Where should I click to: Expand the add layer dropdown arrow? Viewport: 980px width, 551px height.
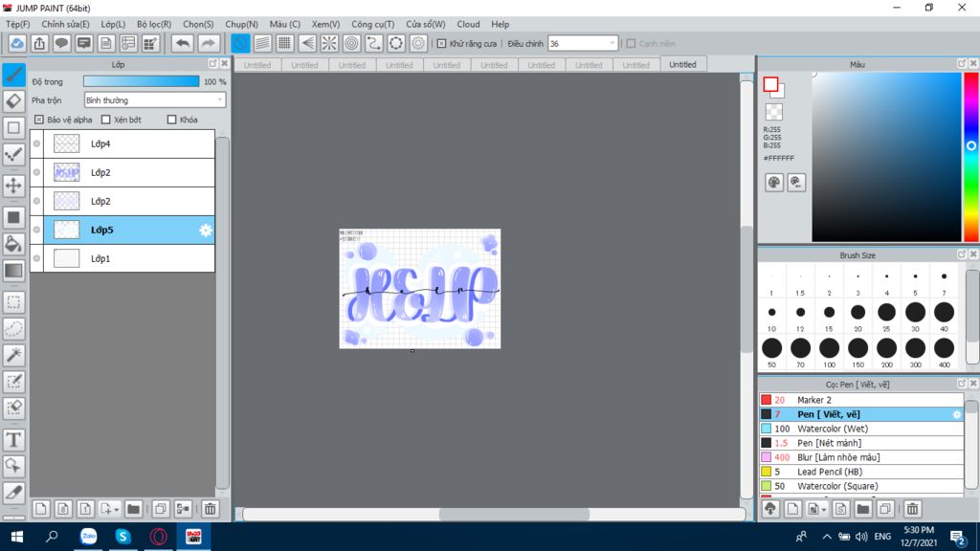tap(116, 510)
